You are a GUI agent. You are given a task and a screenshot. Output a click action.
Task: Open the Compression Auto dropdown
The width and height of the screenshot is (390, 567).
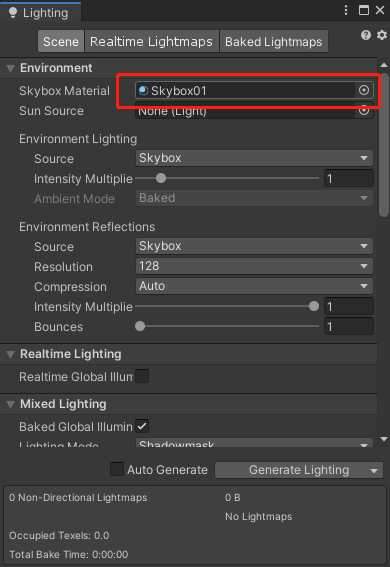click(254, 286)
